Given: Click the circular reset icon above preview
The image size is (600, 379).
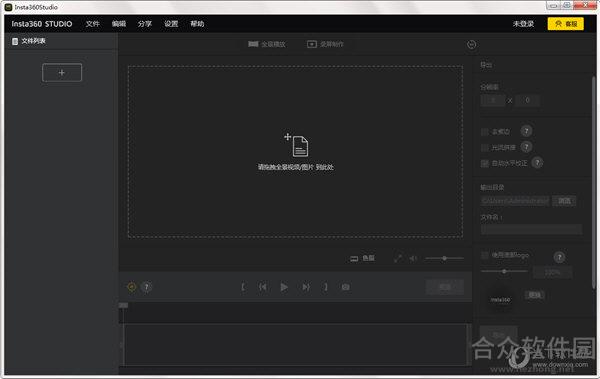Looking at the screenshot, I should coord(471,44).
